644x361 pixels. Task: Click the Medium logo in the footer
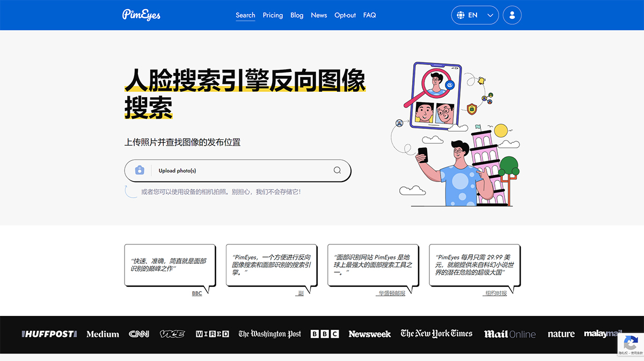[x=103, y=334]
